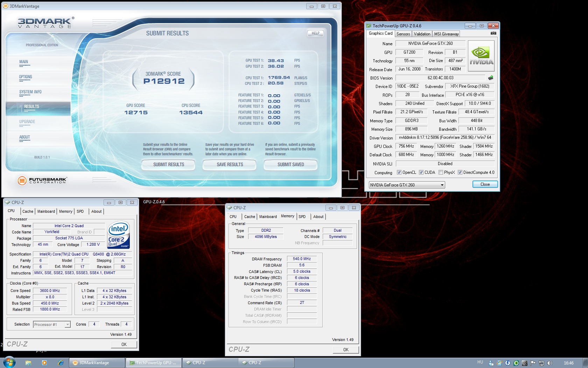Enable the PhysX checkbox in GPU-Z
This screenshot has height=368, width=588.
[x=441, y=172]
